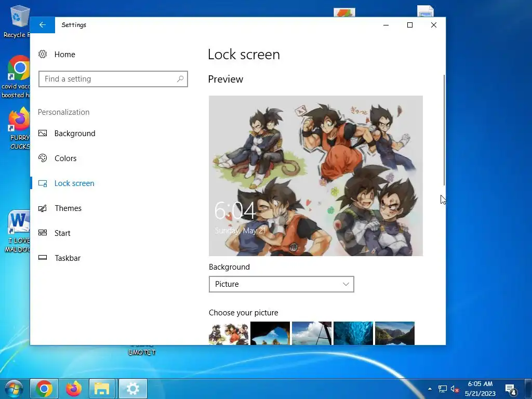Click the Find a setting search box
Viewport: 532px width, 399px height.
[113, 79]
